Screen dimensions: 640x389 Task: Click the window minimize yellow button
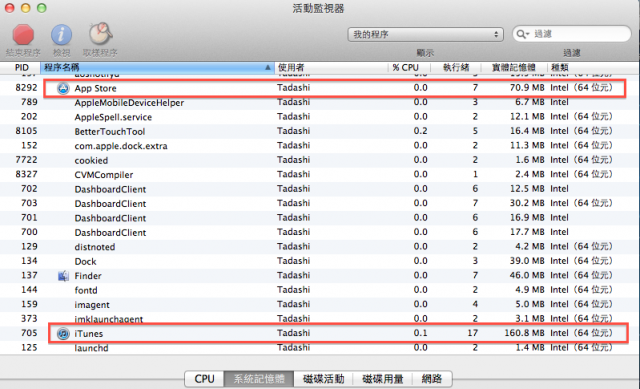click(x=25, y=8)
